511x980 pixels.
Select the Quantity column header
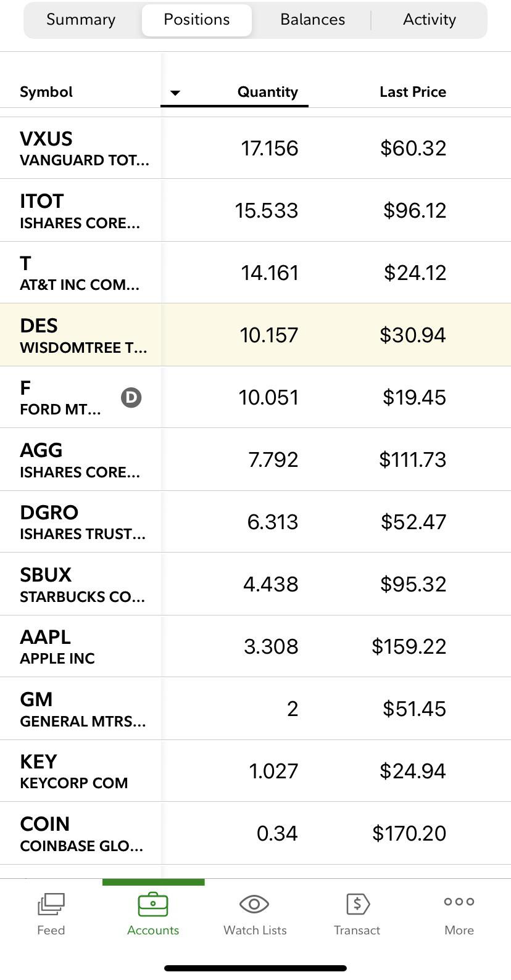[x=267, y=91]
